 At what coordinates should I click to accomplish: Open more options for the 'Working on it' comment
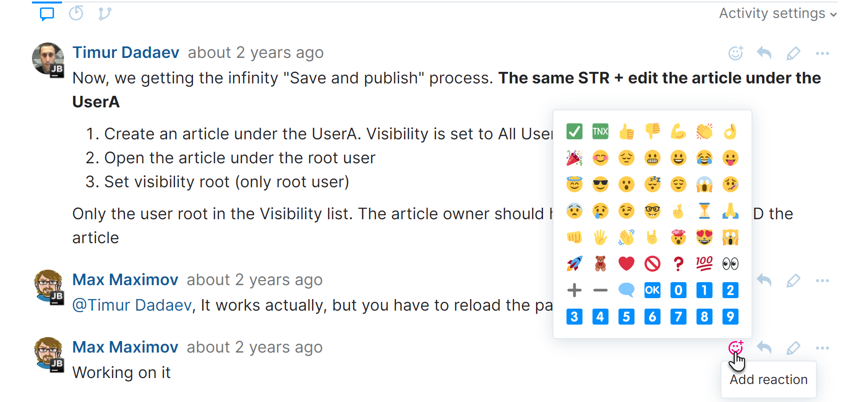[822, 347]
